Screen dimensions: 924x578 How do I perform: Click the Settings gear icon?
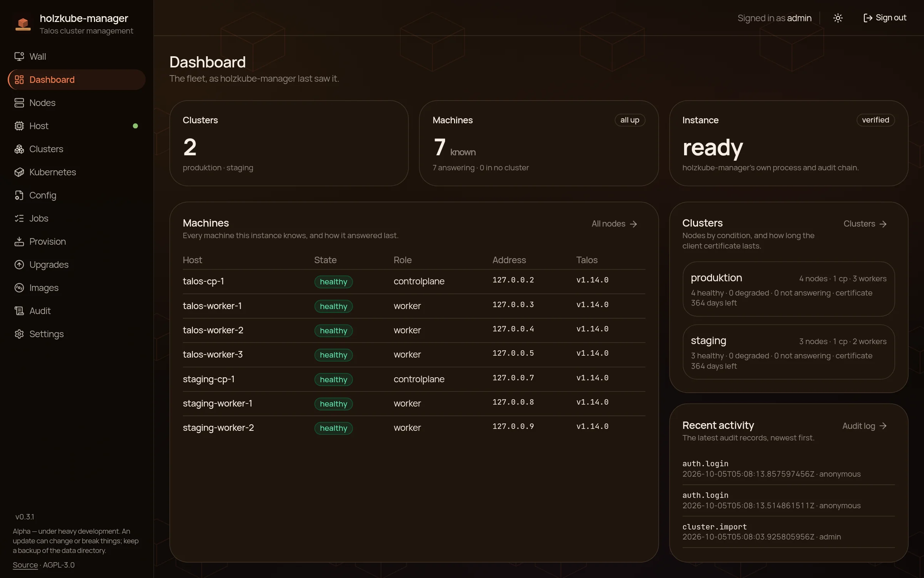coord(19,334)
